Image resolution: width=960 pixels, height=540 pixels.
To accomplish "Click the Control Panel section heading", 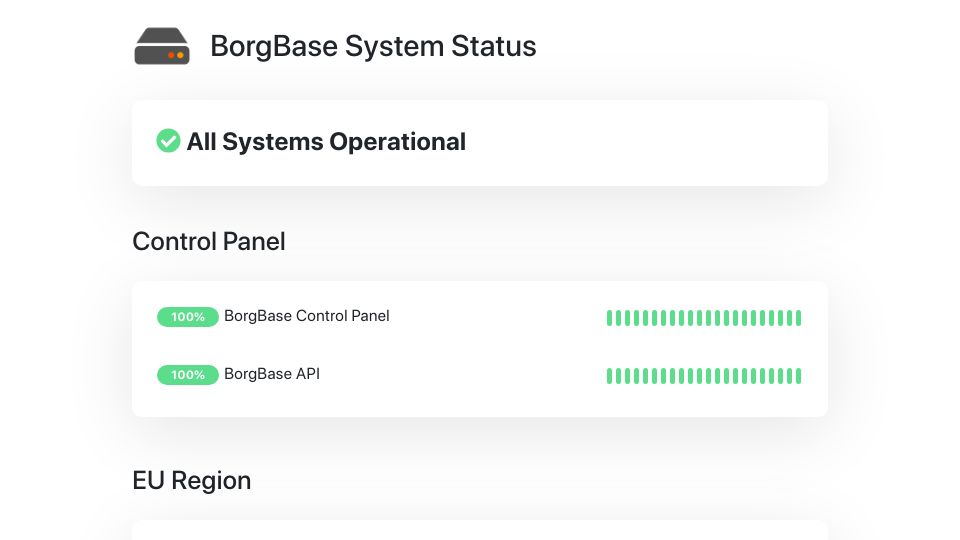I will coord(209,241).
